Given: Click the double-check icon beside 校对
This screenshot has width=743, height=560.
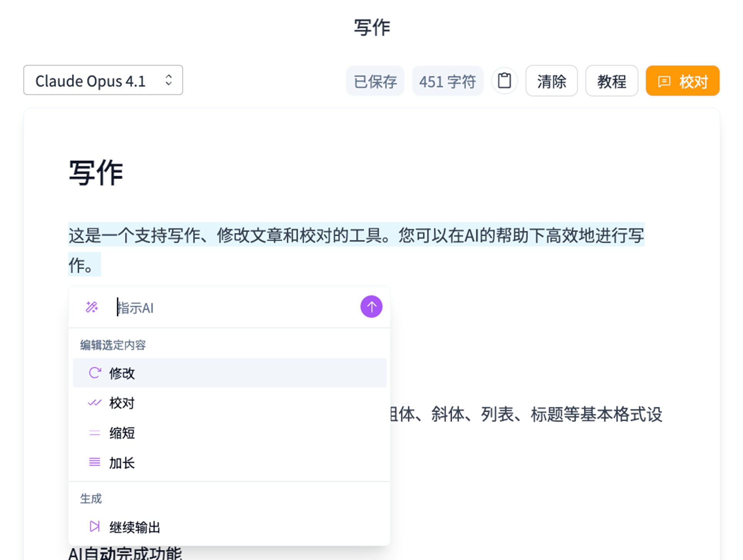Looking at the screenshot, I should pyautogui.click(x=94, y=403).
